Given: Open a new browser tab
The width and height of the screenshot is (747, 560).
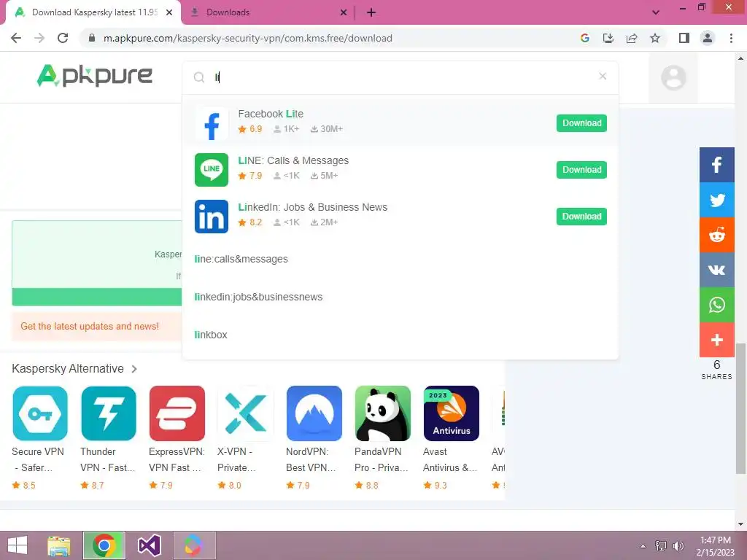Looking at the screenshot, I should coord(371,13).
